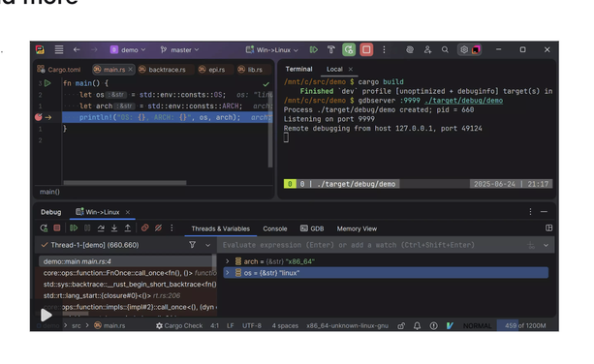Toggle the breakpoint on the println! line

(x=38, y=117)
